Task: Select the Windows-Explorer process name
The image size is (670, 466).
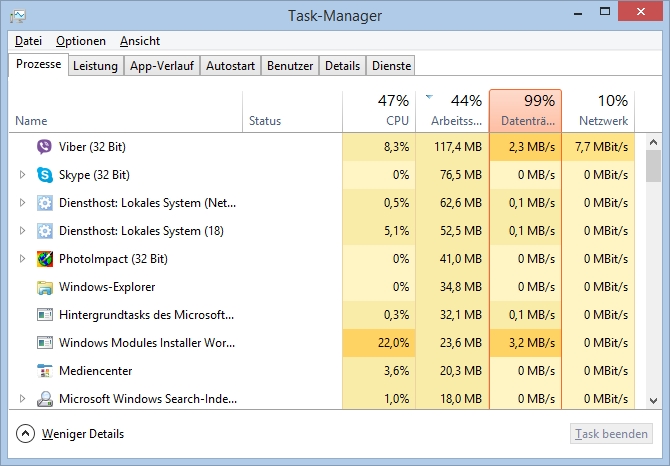Action: click(107, 287)
